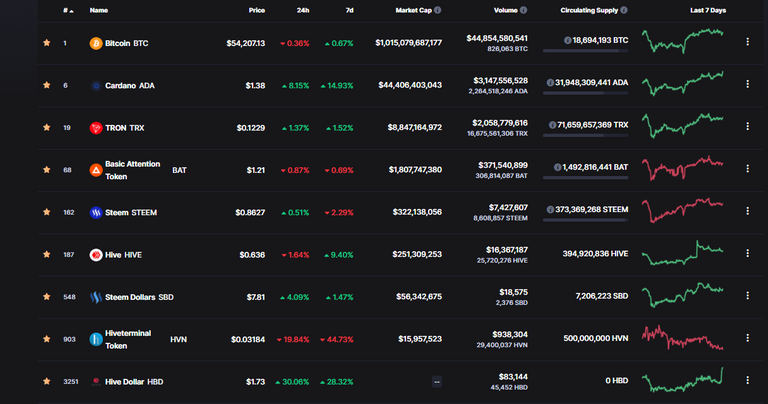Click info icon beside STEEM circulating supply
The height and width of the screenshot is (404, 768).
click(x=550, y=210)
